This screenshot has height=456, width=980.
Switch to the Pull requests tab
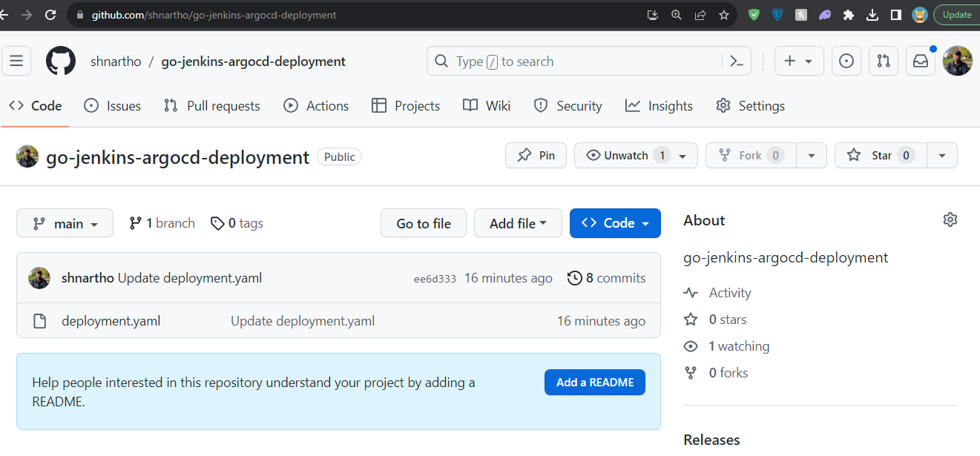tap(212, 106)
